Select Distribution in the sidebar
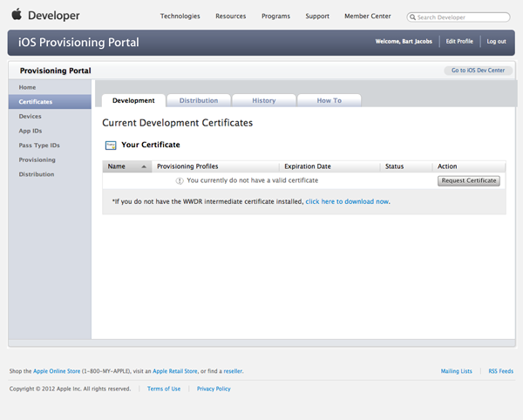This screenshot has width=523, height=420. [x=50, y=174]
